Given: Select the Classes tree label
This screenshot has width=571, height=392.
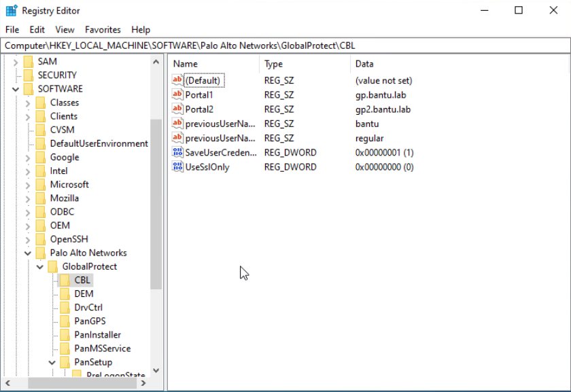Looking at the screenshot, I should (x=65, y=103).
